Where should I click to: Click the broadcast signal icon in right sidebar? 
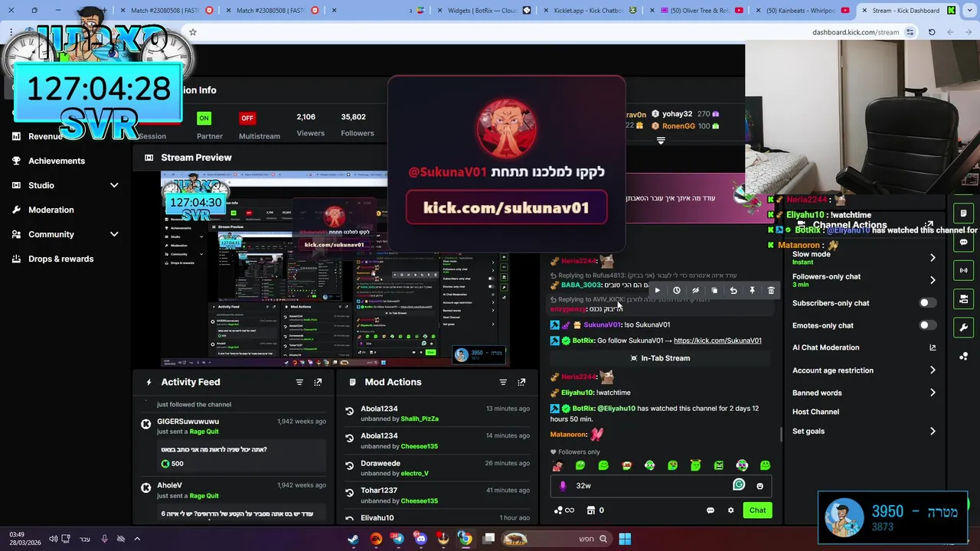click(x=963, y=270)
